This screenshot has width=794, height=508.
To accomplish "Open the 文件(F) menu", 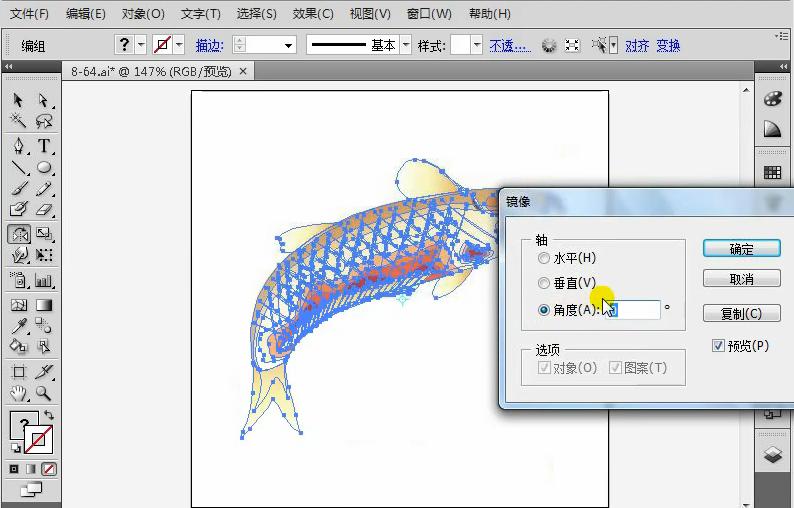I will pyautogui.click(x=29, y=14).
